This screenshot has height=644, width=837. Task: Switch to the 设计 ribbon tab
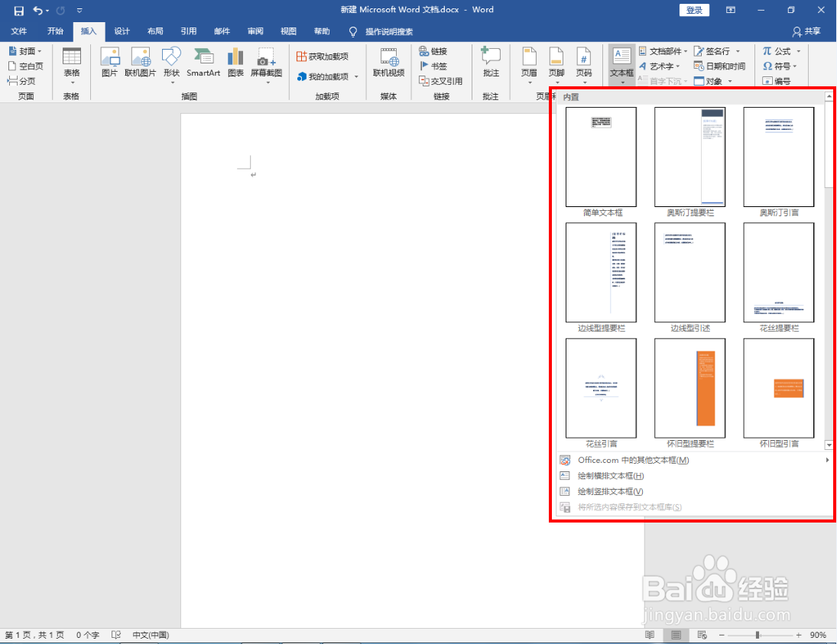coord(122,31)
